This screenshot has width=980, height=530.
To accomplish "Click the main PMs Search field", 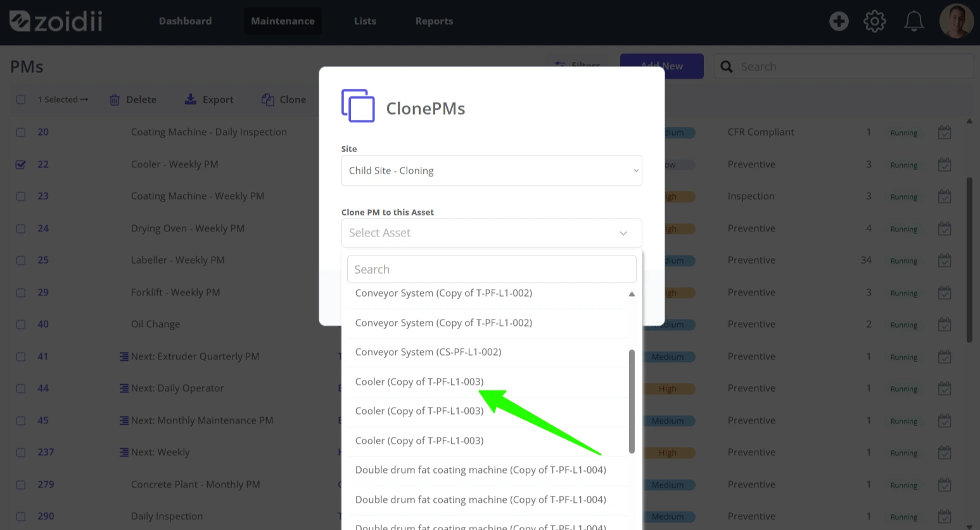I will pos(844,67).
